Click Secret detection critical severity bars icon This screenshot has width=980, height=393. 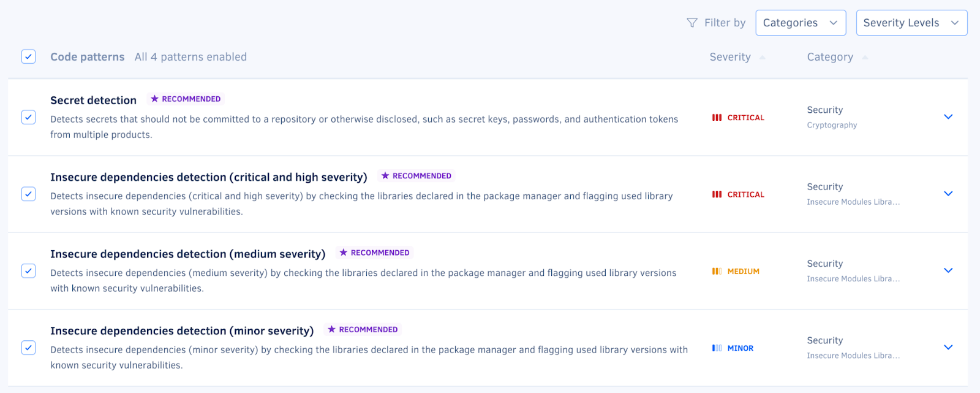(717, 118)
